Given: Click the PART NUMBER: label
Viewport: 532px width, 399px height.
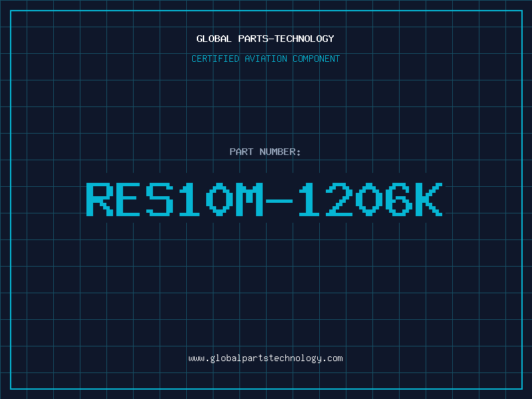Looking at the screenshot, I should click(x=265, y=152).
